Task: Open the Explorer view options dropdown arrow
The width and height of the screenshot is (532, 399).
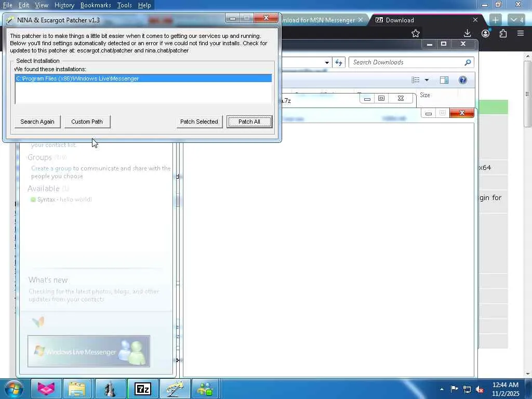Action: [427, 80]
